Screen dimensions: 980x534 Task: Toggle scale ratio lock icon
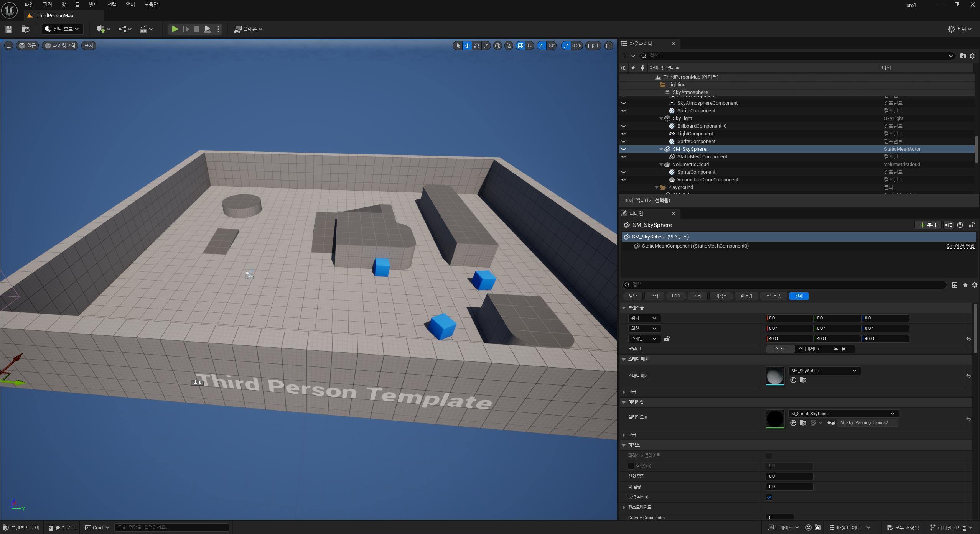point(667,339)
